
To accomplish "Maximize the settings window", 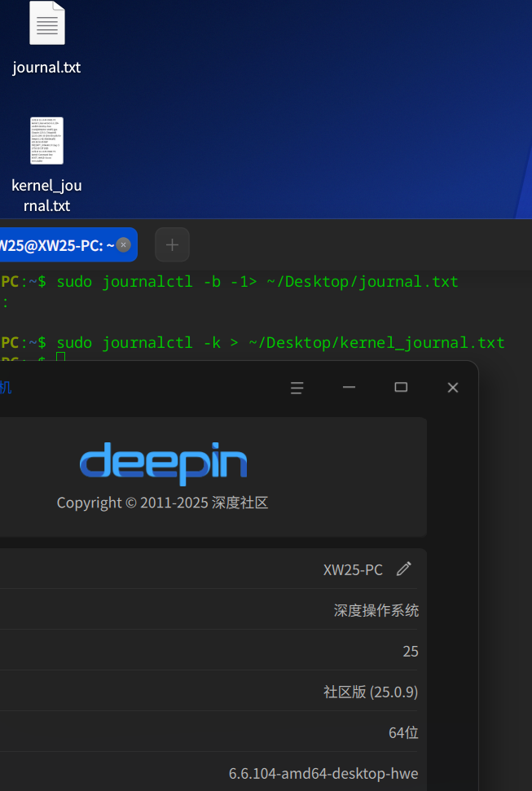I will pos(401,388).
